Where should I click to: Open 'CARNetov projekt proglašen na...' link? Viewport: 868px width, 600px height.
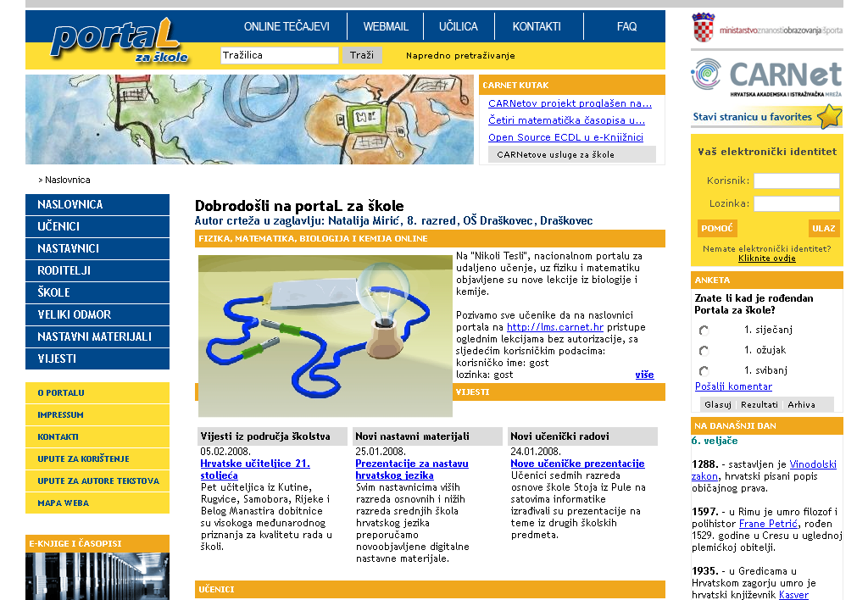coord(570,103)
